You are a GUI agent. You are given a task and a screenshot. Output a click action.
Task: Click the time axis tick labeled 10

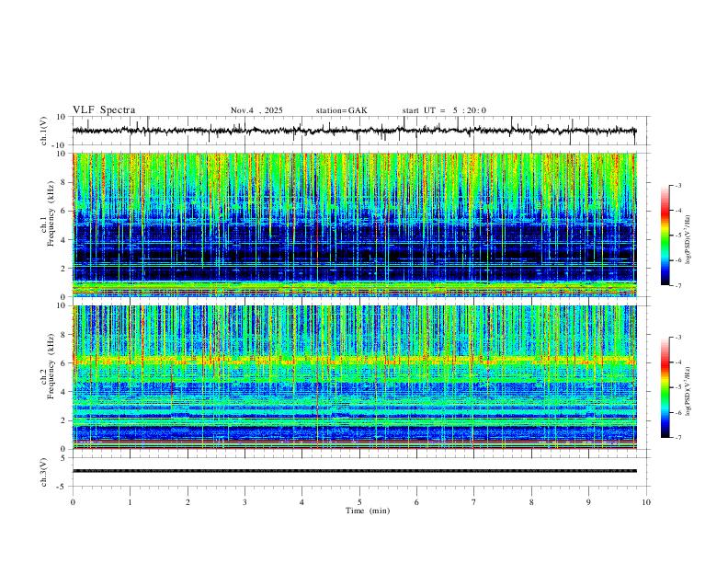tap(646, 502)
